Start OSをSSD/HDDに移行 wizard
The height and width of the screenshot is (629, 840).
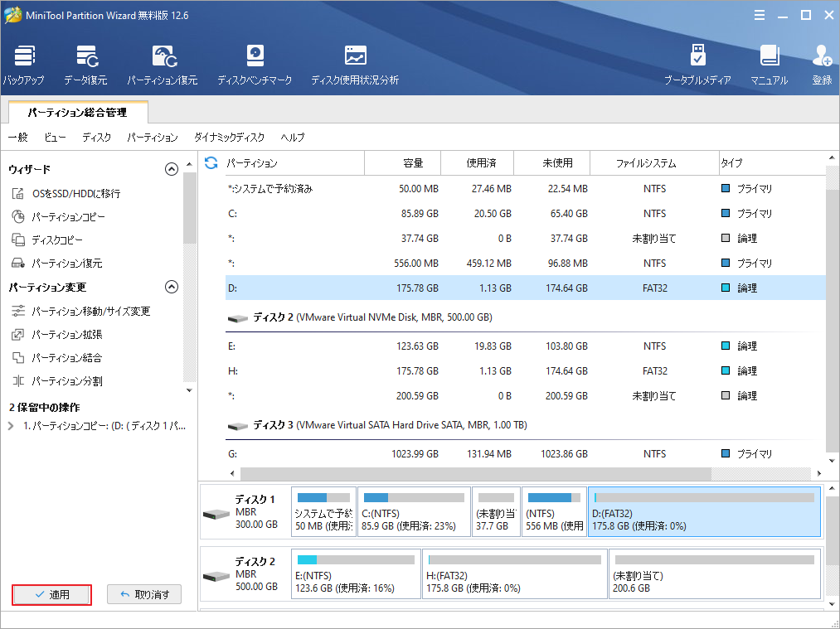pos(66,194)
